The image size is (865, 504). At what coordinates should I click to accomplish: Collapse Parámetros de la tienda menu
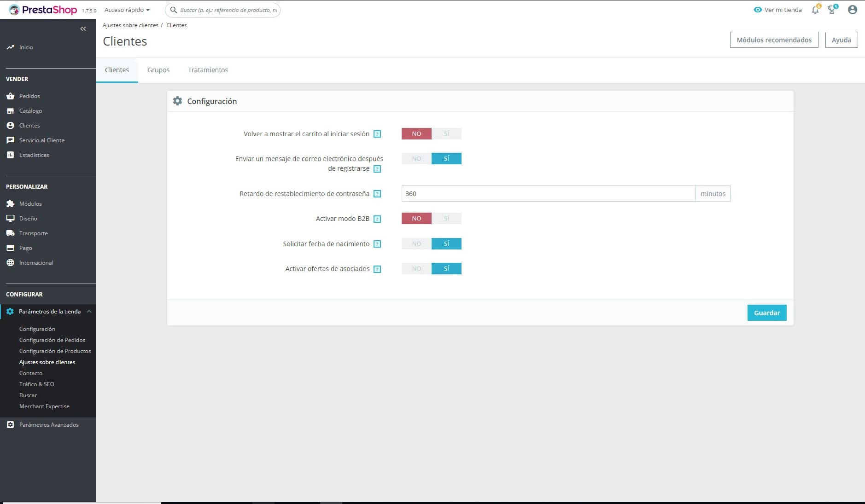click(89, 312)
